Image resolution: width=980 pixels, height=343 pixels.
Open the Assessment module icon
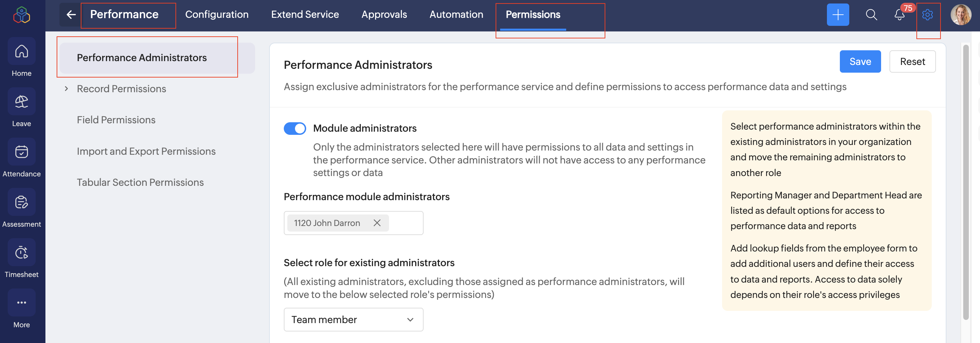(x=21, y=202)
